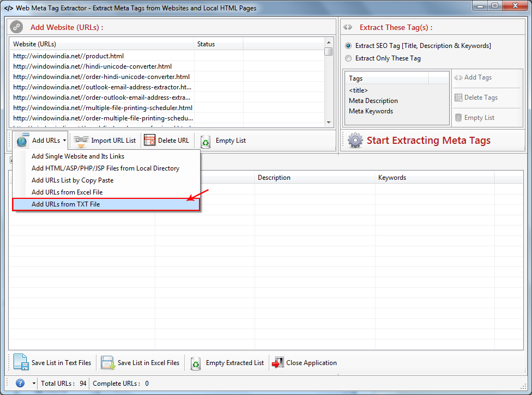Click the Save List in Excel Files label
This screenshot has width=532, height=395.
coord(148,363)
